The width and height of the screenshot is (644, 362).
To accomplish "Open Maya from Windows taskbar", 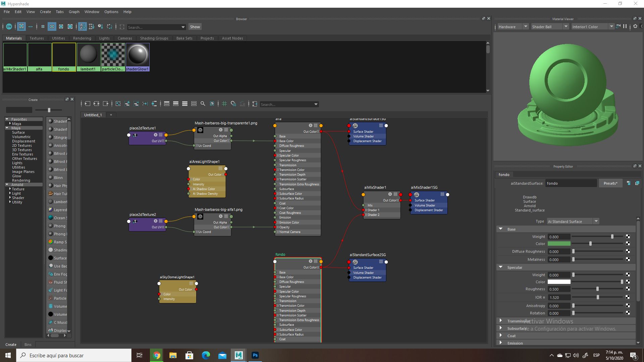I will coord(238,355).
